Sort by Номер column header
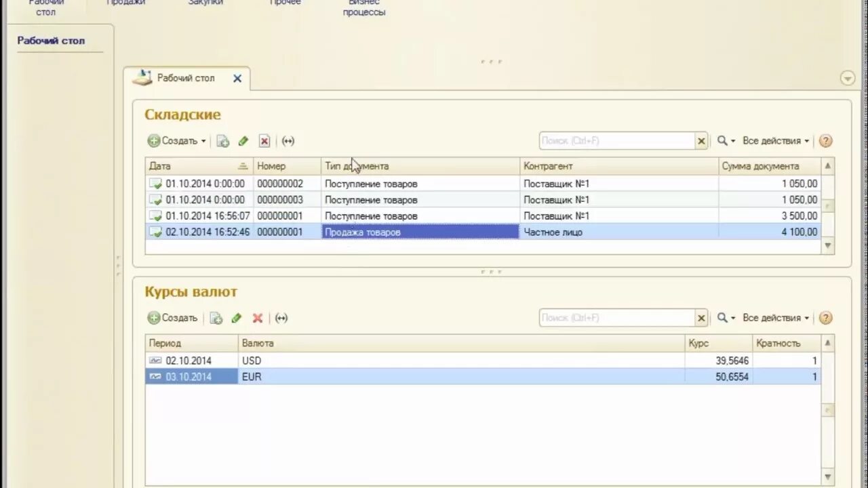868x488 pixels. (x=288, y=166)
